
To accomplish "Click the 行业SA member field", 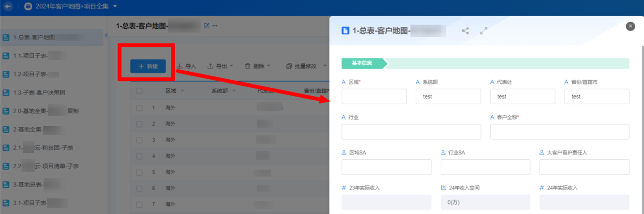I will tap(485, 167).
